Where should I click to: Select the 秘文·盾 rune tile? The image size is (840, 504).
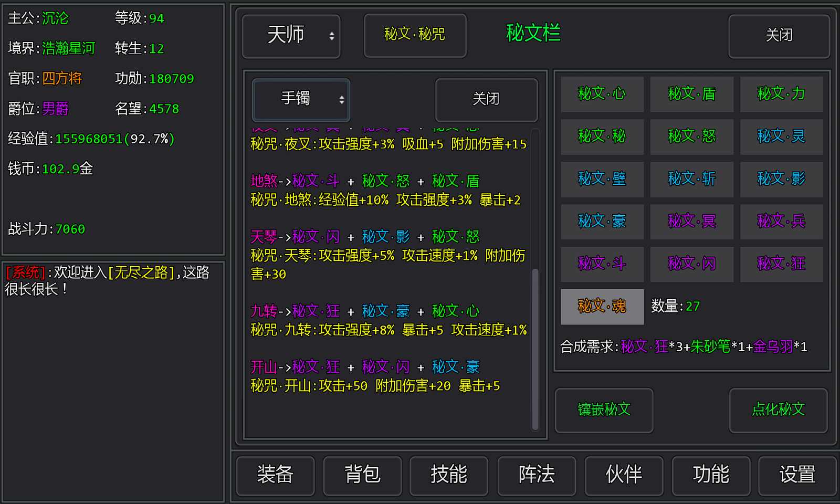pyautogui.click(x=691, y=94)
